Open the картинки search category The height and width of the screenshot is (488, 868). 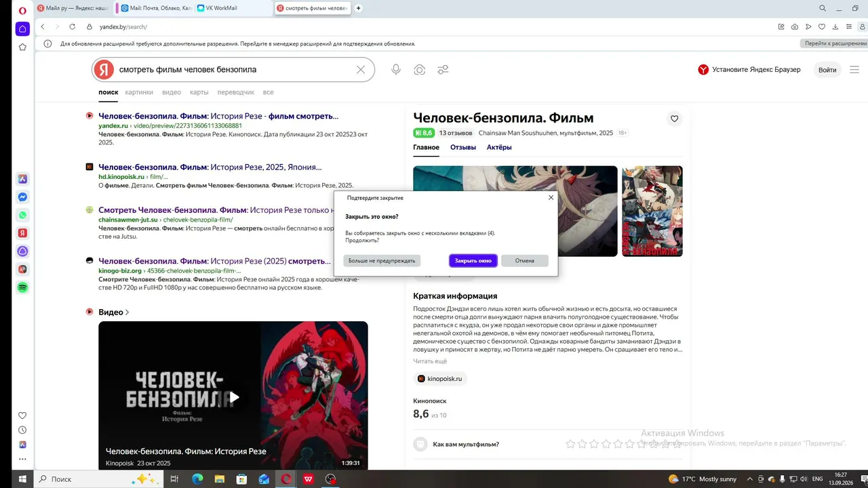pos(139,92)
